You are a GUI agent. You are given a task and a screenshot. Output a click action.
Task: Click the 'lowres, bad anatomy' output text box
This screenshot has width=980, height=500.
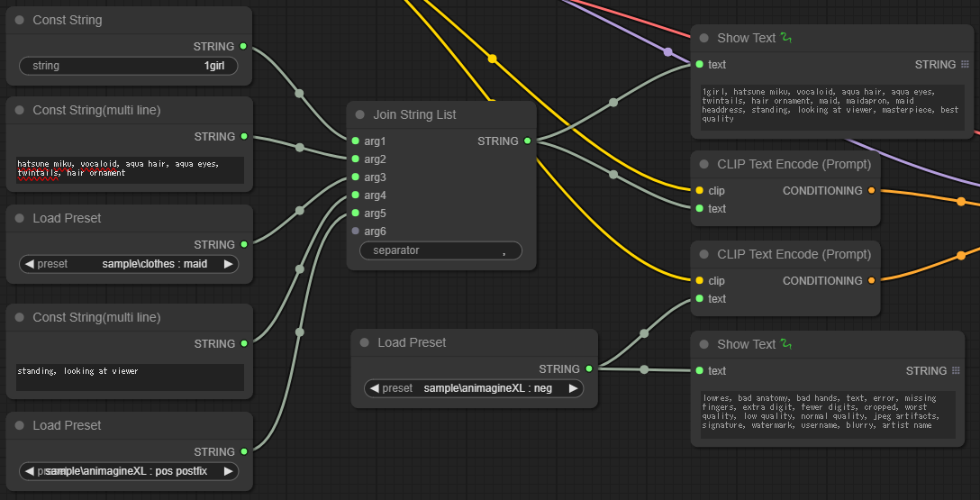click(828, 414)
